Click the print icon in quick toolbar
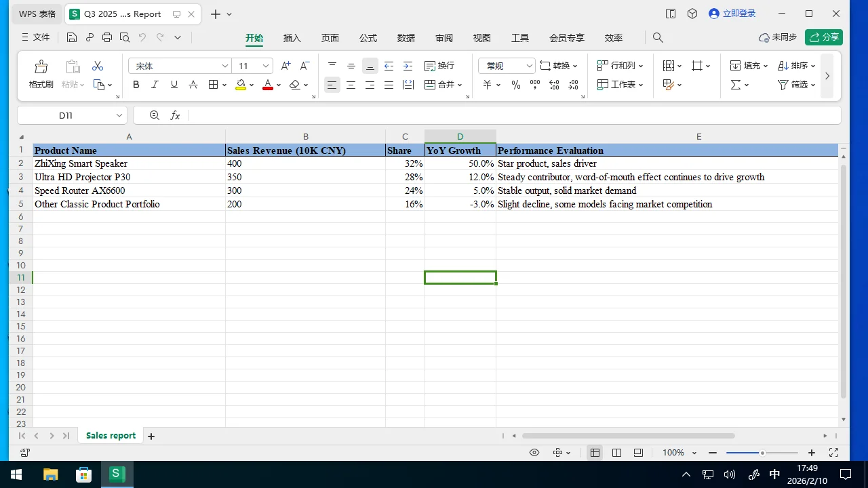 pos(107,38)
